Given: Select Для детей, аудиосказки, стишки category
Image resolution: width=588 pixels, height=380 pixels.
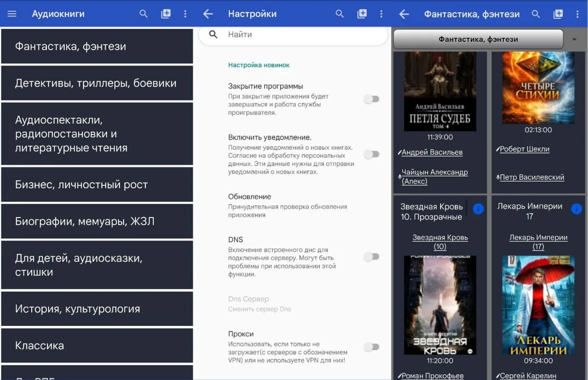Looking at the screenshot, I should tap(97, 265).
